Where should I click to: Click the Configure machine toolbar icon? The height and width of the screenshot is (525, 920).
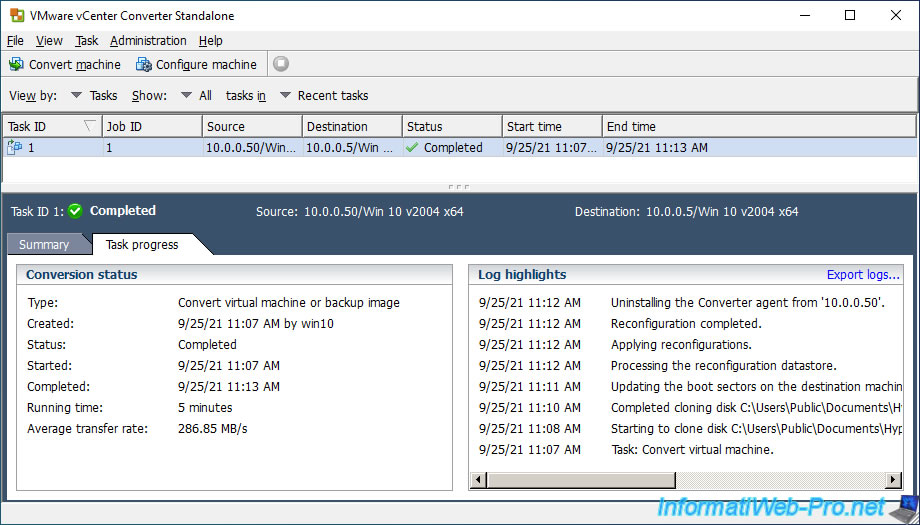[x=143, y=64]
